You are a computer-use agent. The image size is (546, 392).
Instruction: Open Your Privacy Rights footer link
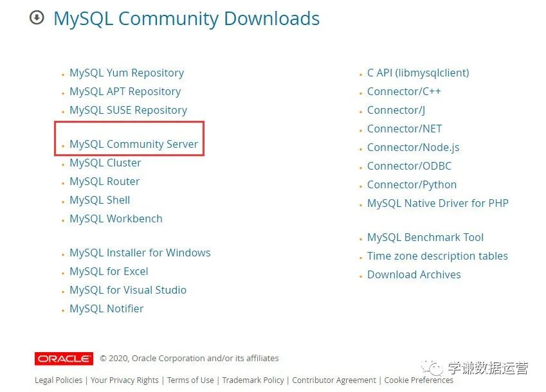(125, 380)
